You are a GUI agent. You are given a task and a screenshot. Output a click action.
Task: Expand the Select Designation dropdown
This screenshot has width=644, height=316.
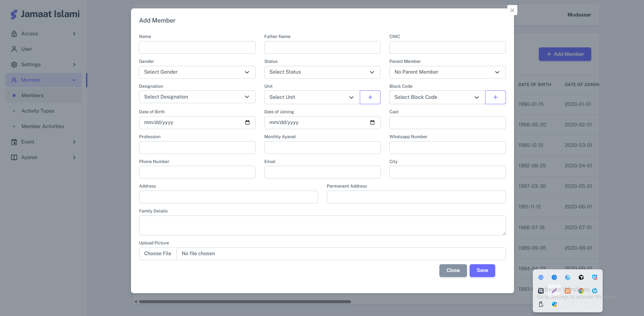(x=197, y=97)
